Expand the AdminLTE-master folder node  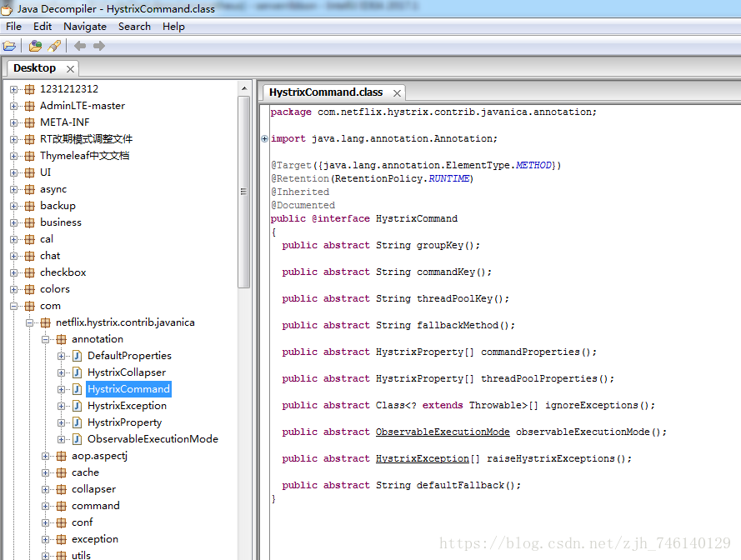14,106
